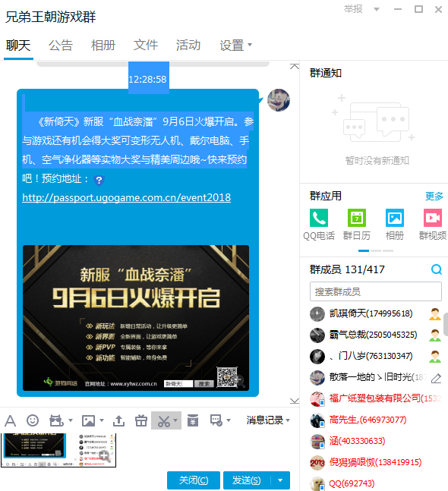Click the owner badge beside 凯琪倚天
Viewport: 448px width, 491px height.
tap(435, 314)
